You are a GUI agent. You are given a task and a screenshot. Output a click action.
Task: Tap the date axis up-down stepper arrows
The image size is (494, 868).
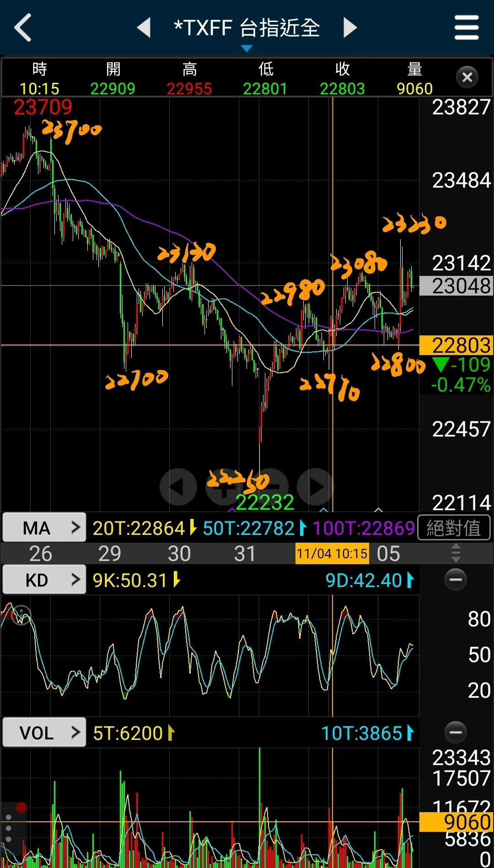click(456, 553)
